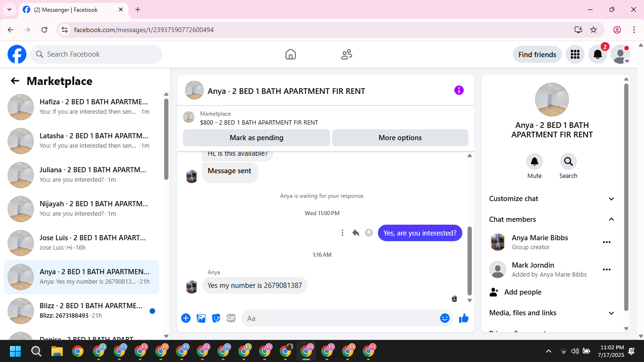Open Juliana's conversation
The image size is (644, 362).
(81, 175)
